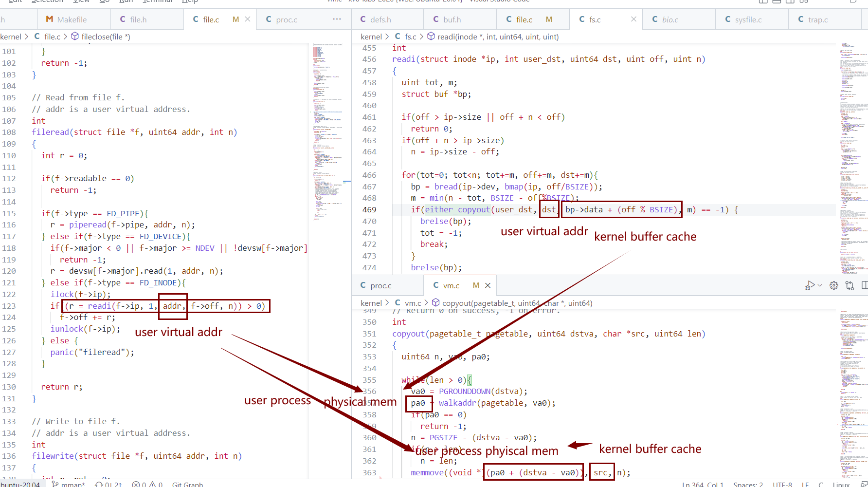Click the debug run play icon

810,285
